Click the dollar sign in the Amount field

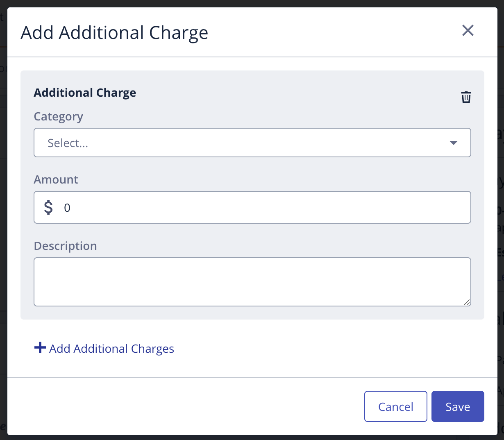tap(48, 207)
